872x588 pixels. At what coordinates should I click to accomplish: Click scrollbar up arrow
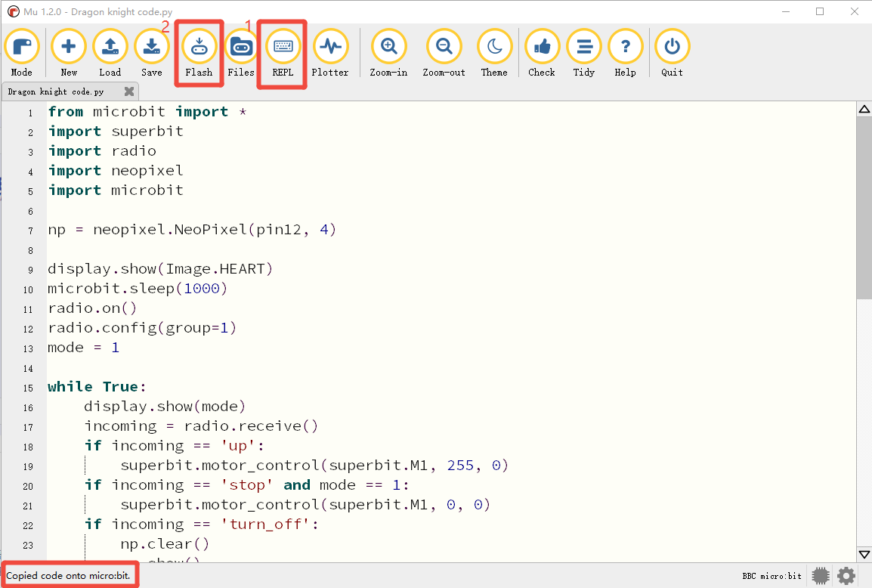click(x=864, y=109)
